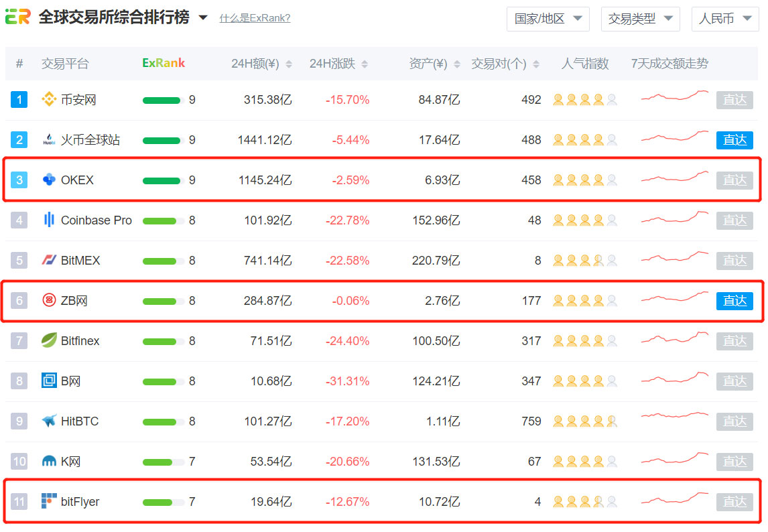Click the 直达 button for bitFlyer

point(734,502)
